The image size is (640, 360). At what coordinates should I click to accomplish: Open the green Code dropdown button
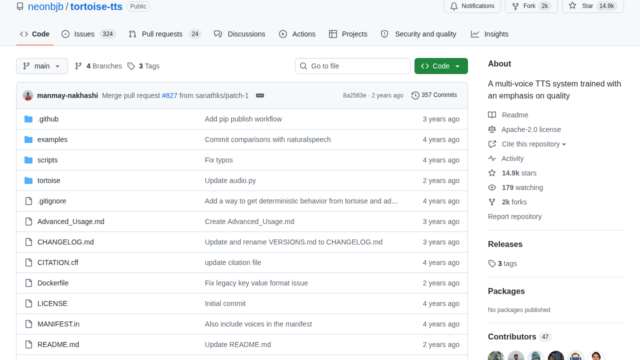(441, 66)
